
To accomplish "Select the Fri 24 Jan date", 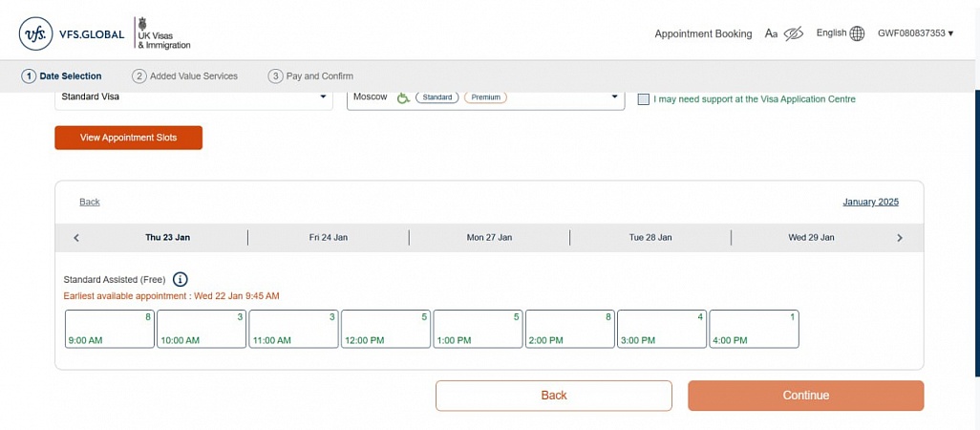I will point(328,238).
